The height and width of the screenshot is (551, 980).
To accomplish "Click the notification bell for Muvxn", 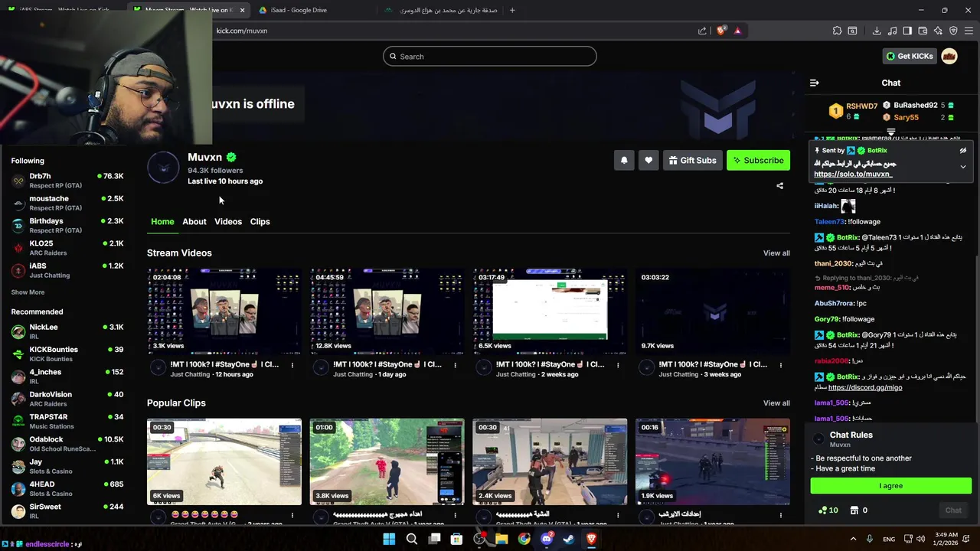I will pyautogui.click(x=624, y=160).
